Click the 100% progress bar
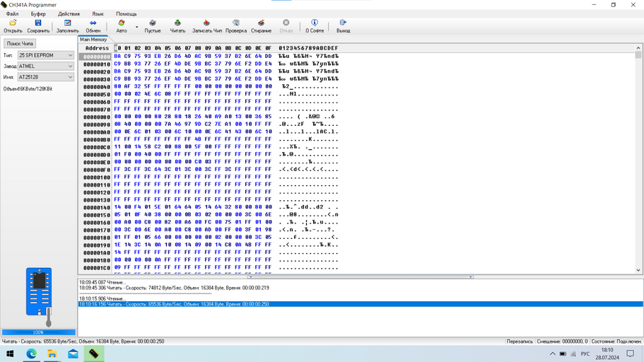 pyautogui.click(x=38, y=332)
